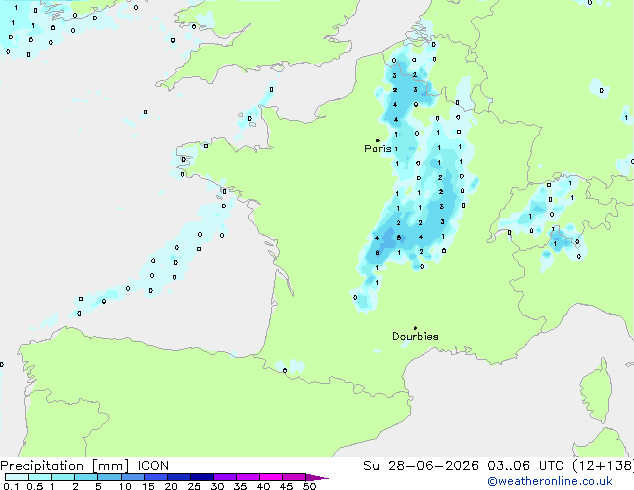Select the 20–25 mm legend swatch
This screenshot has width=634, height=490.
tap(179, 477)
